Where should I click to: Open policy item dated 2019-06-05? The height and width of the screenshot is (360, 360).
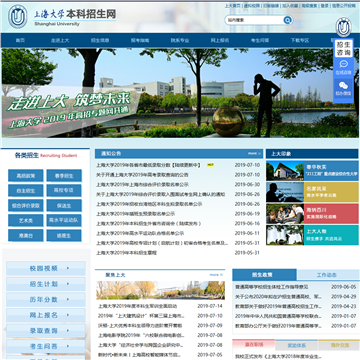[x=272, y=287]
